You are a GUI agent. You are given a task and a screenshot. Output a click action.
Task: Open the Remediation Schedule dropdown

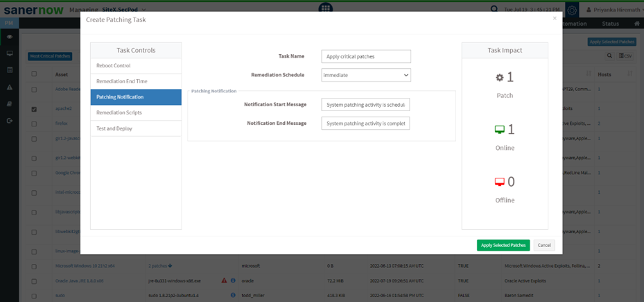point(366,75)
